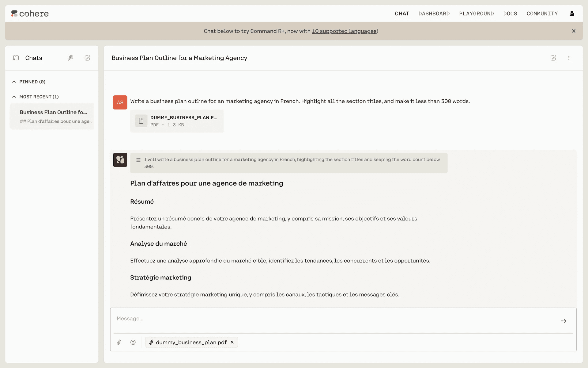Toggle the chats sidebar panel icon
The image size is (588, 368).
(16, 58)
